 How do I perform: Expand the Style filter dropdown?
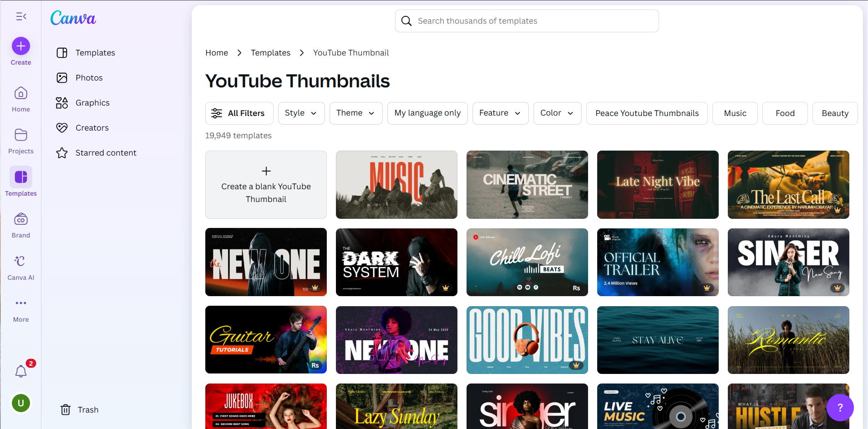301,113
